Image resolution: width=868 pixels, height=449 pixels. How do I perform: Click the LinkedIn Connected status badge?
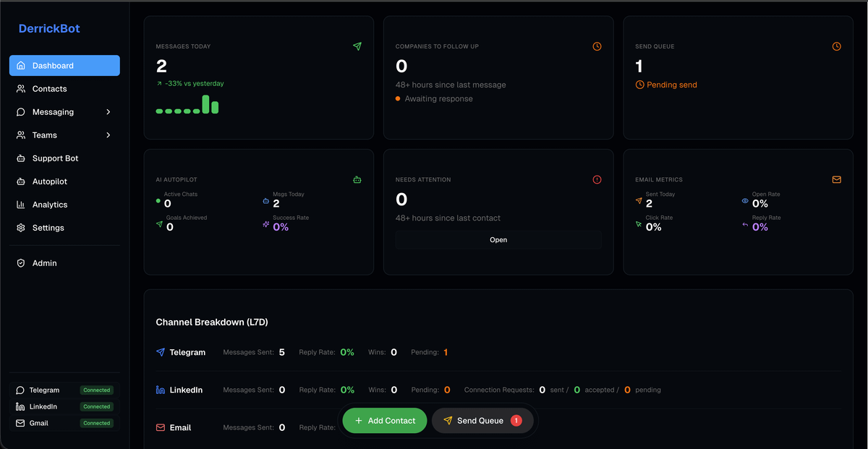96,406
